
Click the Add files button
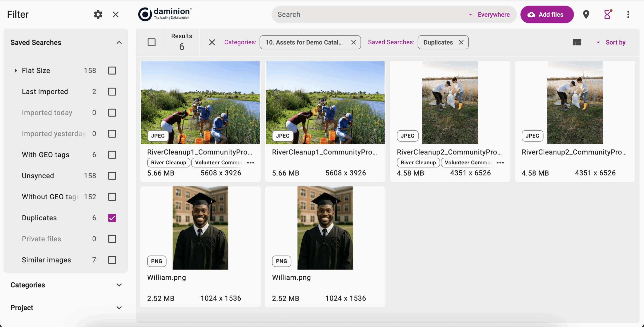click(x=547, y=15)
